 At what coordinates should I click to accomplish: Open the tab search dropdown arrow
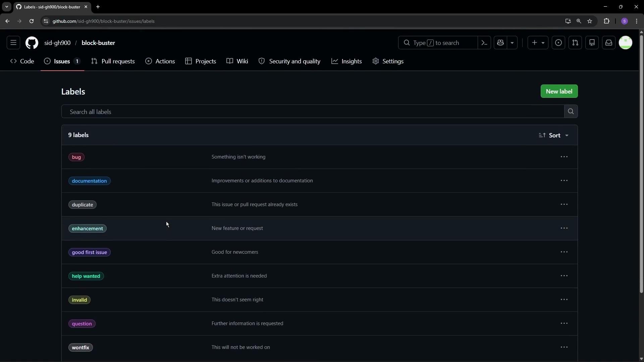point(6,7)
